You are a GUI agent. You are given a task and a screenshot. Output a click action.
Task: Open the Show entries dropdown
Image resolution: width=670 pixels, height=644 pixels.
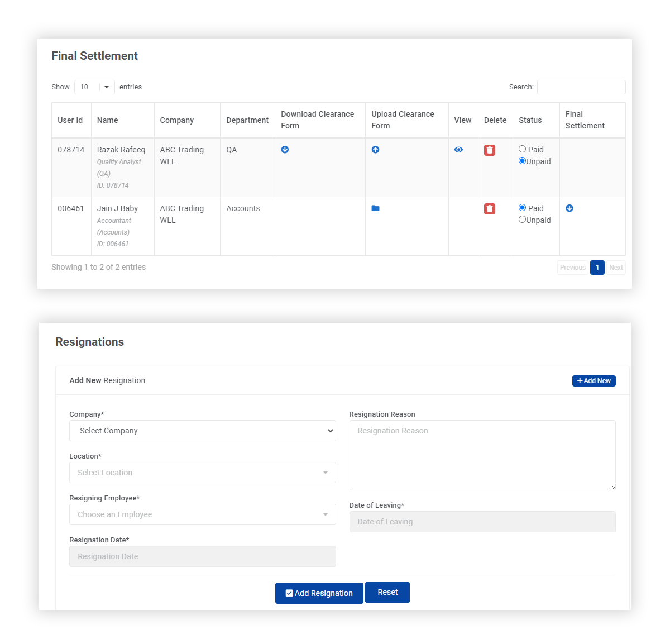[94, 87]
